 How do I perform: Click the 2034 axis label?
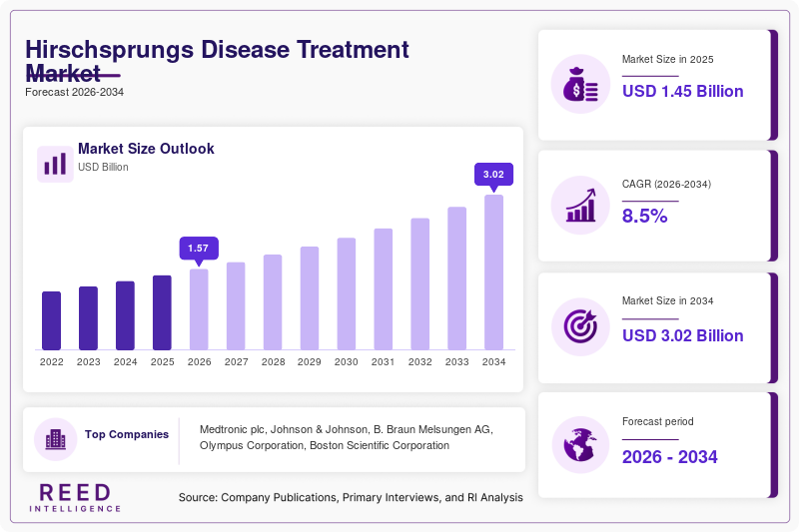pyautogui.click(x=493, y=362)
